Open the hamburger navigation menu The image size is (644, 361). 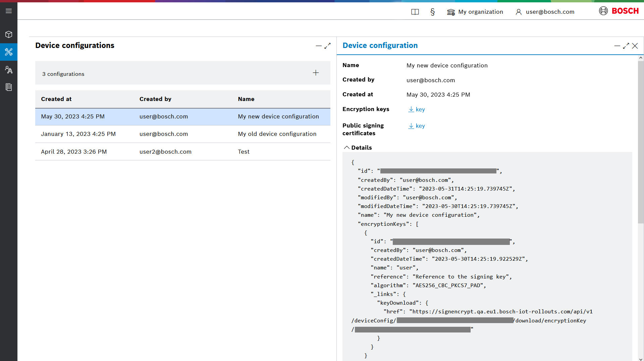[x=9, y=11]
